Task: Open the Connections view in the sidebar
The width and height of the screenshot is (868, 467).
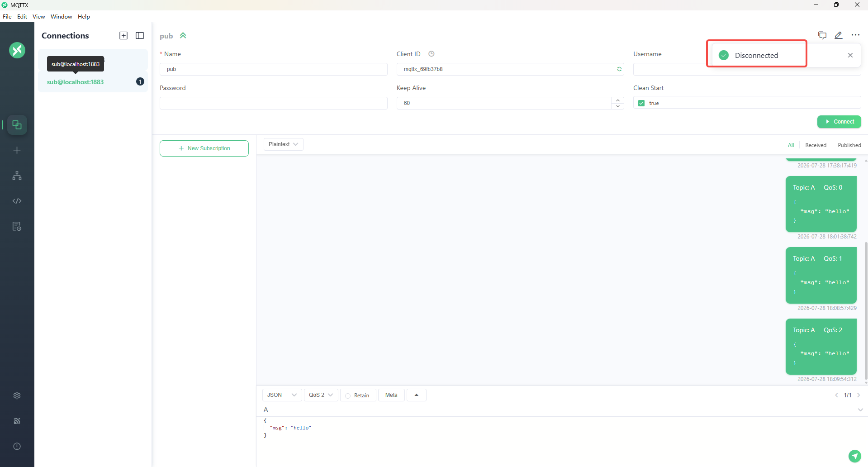Action: click(x=17, y=125)
